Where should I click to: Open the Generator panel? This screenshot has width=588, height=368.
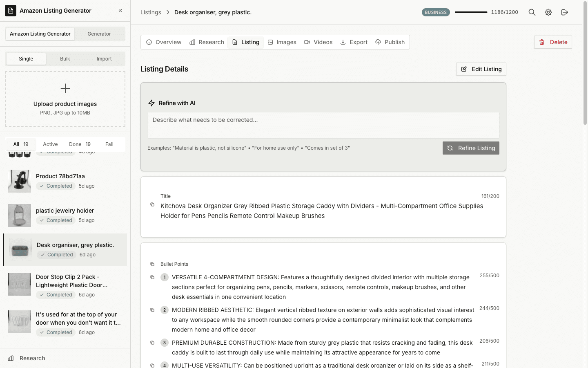click(x=99, y=34)
